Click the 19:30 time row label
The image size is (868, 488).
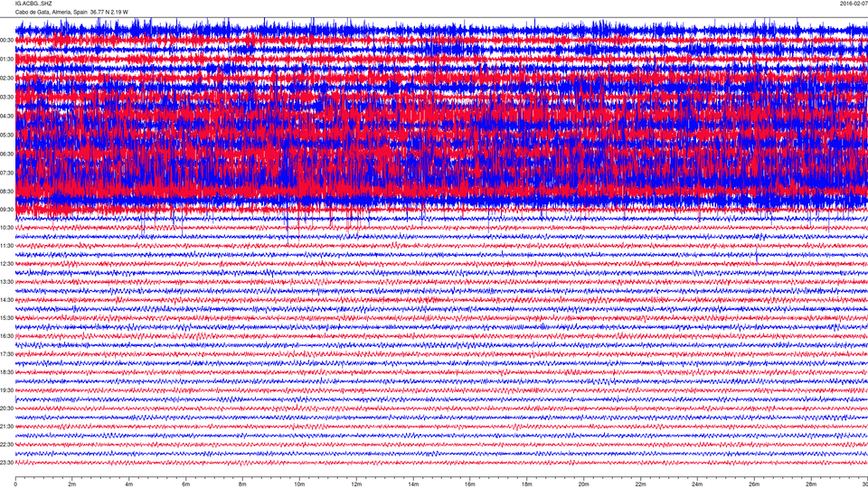(x=6, y=390)
